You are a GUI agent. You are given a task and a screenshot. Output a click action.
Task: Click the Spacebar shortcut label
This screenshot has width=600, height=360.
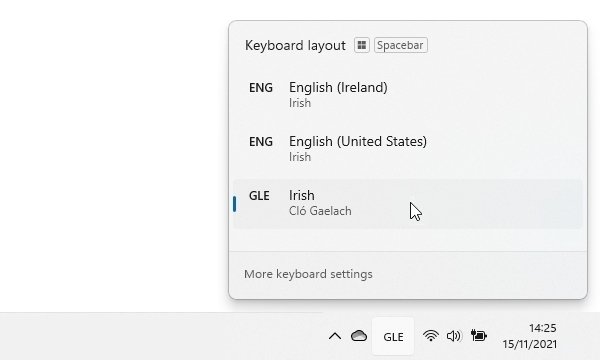[x=400, y=45]
